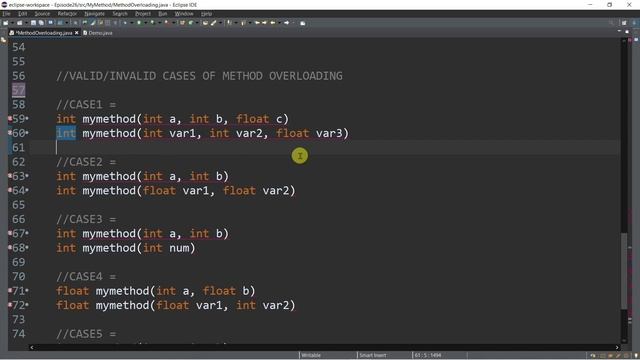Screen dimensions: 640x360
Task: Click the External Tools run icon
Action: point(167,23)
